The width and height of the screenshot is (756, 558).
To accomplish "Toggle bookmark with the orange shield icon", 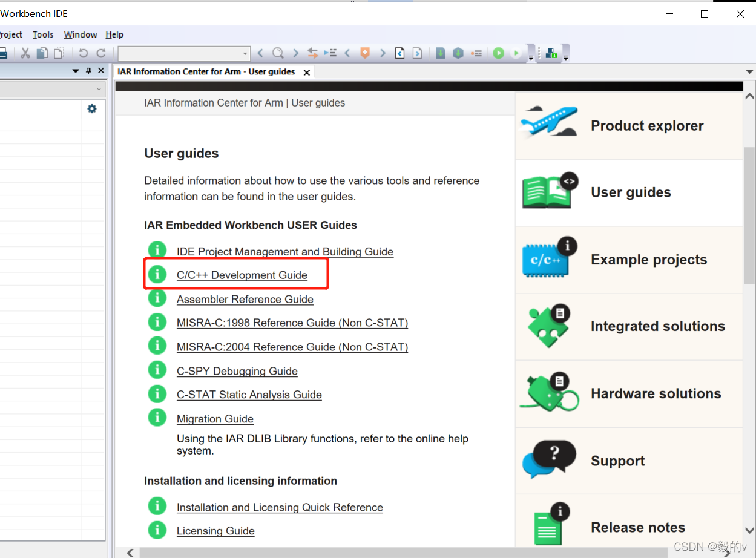I will tap(365, 53).
